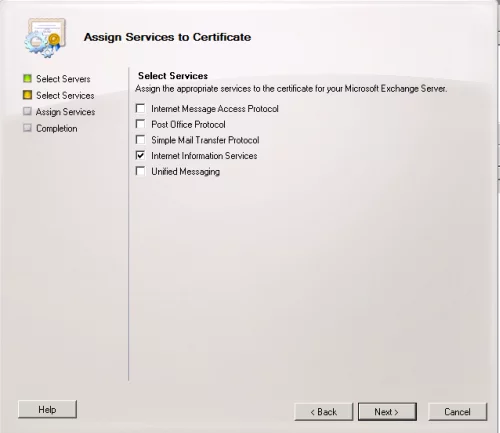Viewport: 500px width, 433px height.
Task: Click the certificate wizard icon
Action: point(45,38)
